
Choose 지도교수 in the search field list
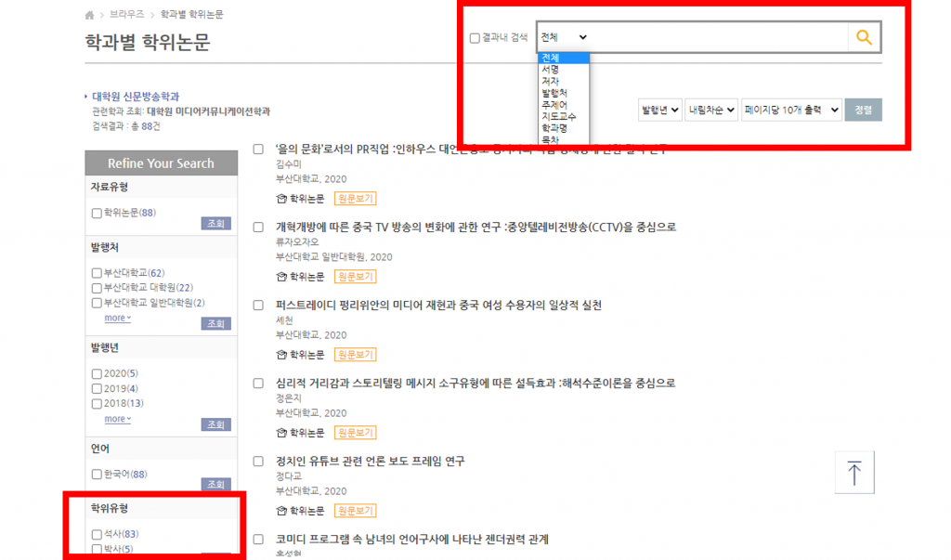pyautogui.click(x=558, y=117)
